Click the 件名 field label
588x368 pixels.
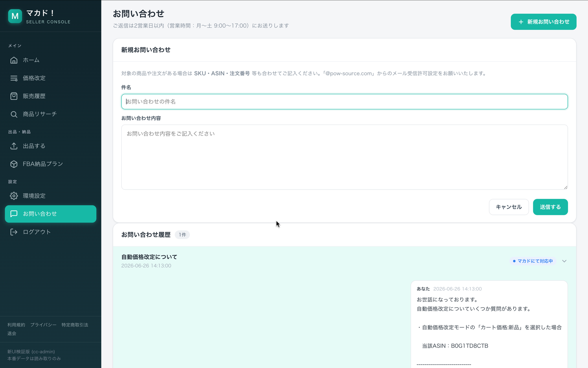click(126, 88)
